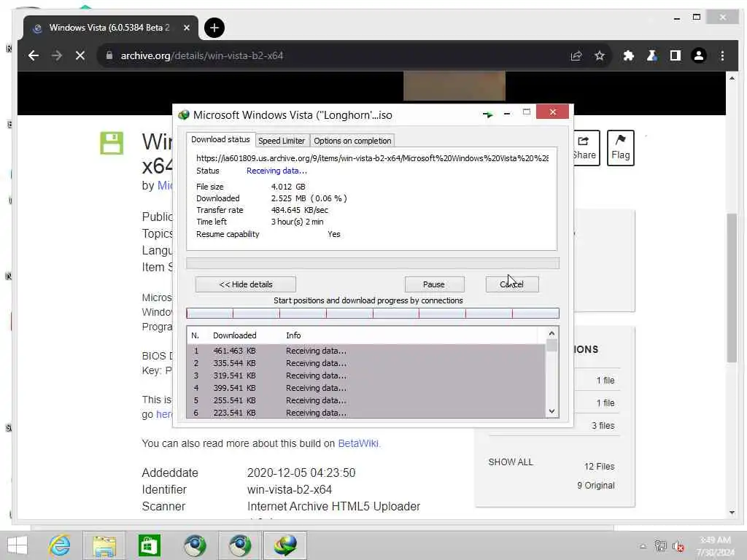This screenshot has height=560, width=747.
Task: Stop loading the page with X button
Action: point(80,55)
